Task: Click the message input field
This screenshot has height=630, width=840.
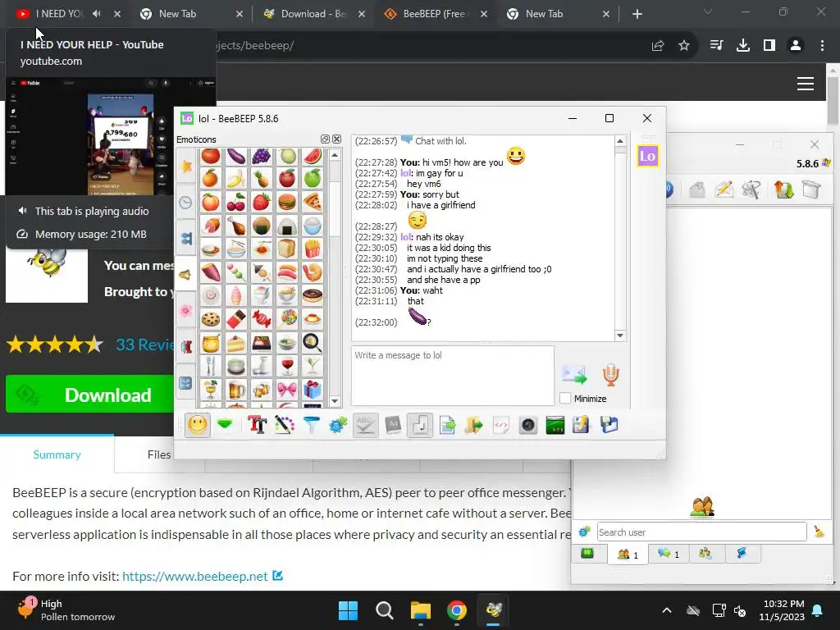Action: pyautogui.click(x=453, y=376)
